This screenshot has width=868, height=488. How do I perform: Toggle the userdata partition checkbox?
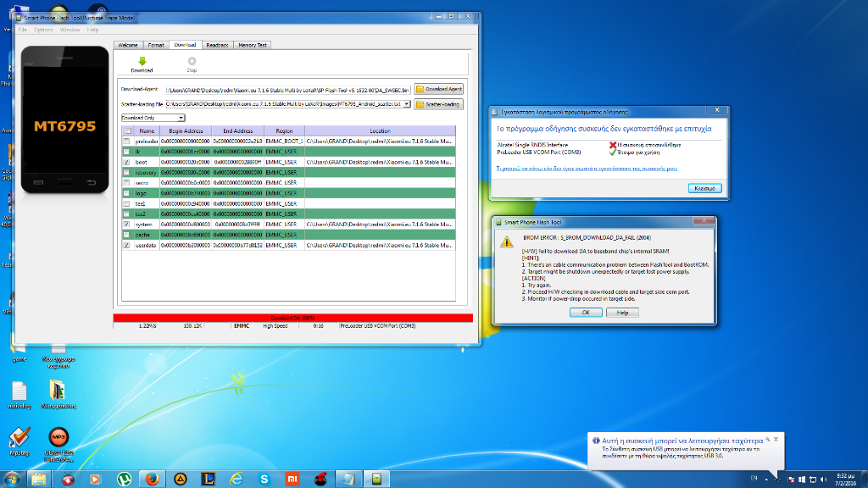point(127,245)
